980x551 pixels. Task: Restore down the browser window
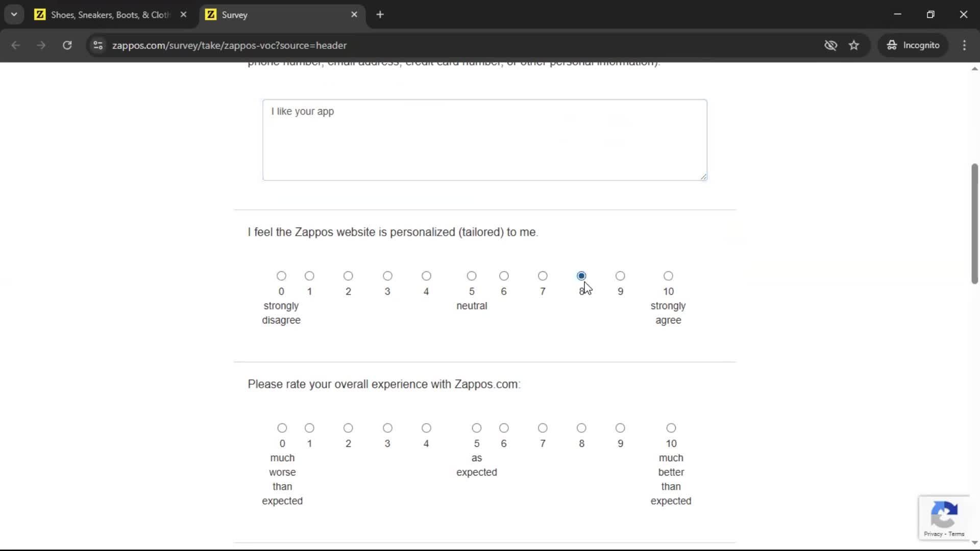930,14
